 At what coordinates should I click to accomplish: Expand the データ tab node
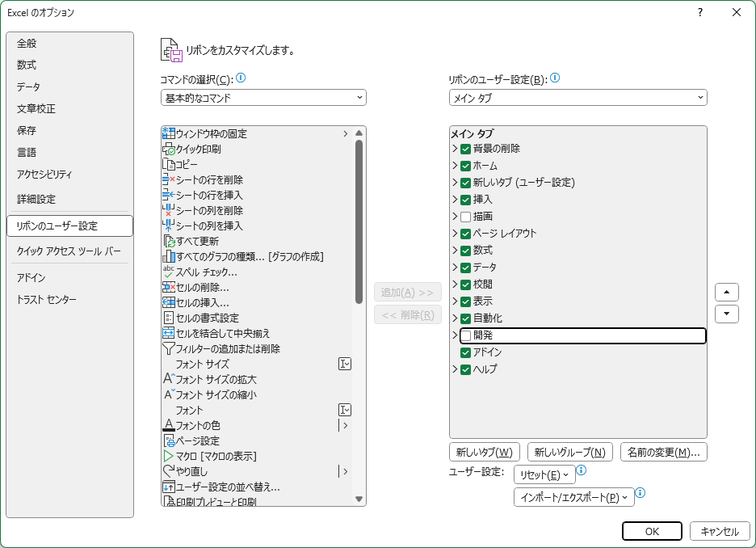point(455,268)
